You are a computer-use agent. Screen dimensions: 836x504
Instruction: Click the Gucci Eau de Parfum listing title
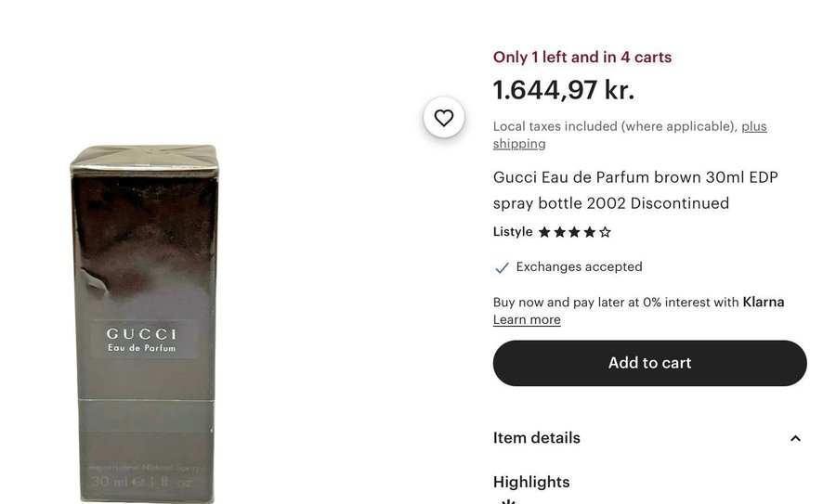[x=635, y=190]
